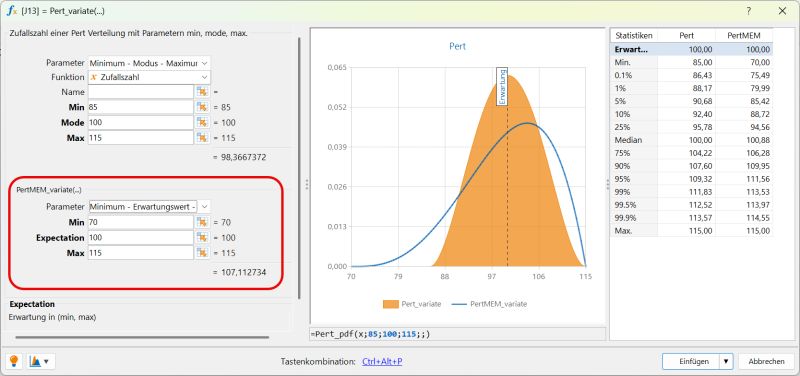Click the Statistiken column header
The width and height of the screenshot is (800, 376).
(x=634, y=36)
